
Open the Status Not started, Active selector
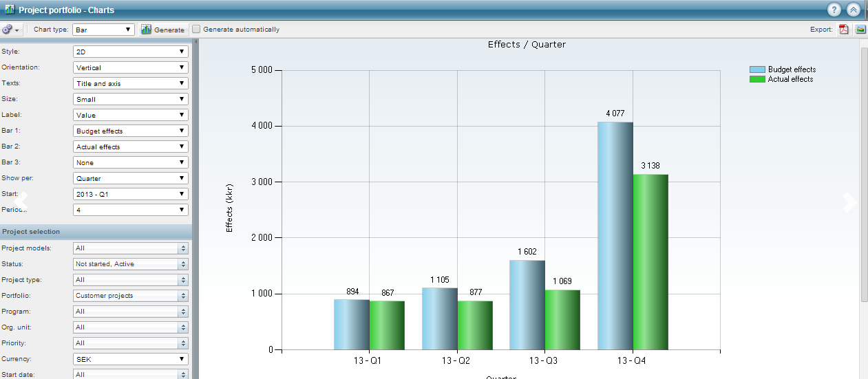[x=131, y=264]
